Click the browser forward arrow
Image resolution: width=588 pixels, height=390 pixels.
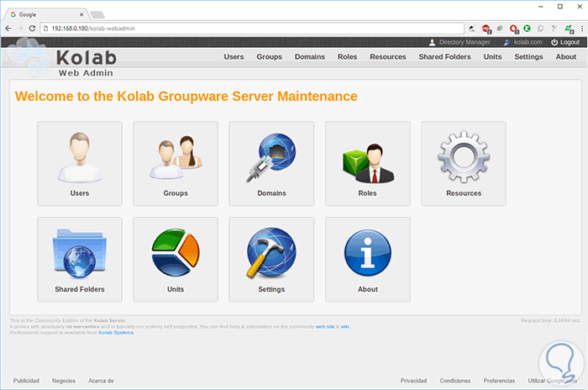(x=20, y=28)
